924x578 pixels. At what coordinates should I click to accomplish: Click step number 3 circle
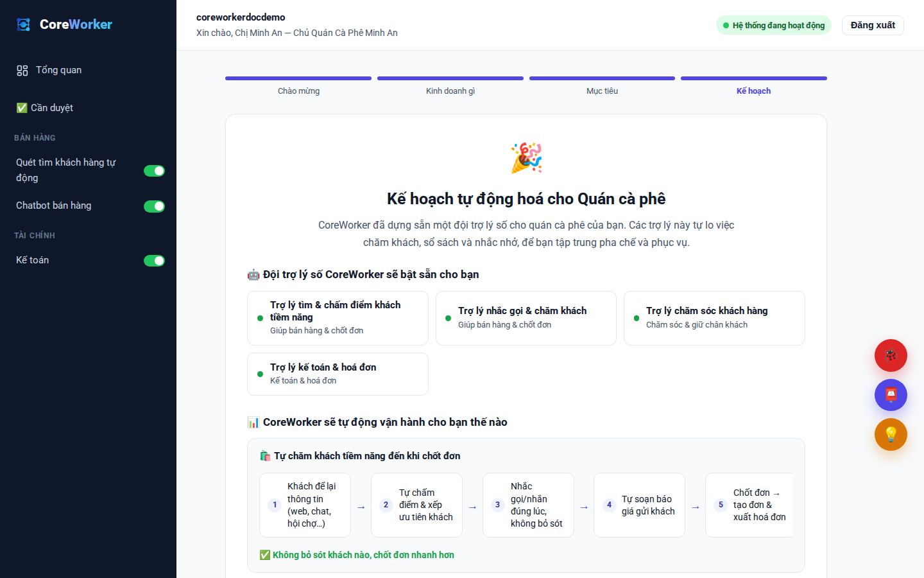pyautogui.click(x=497, y=505)
